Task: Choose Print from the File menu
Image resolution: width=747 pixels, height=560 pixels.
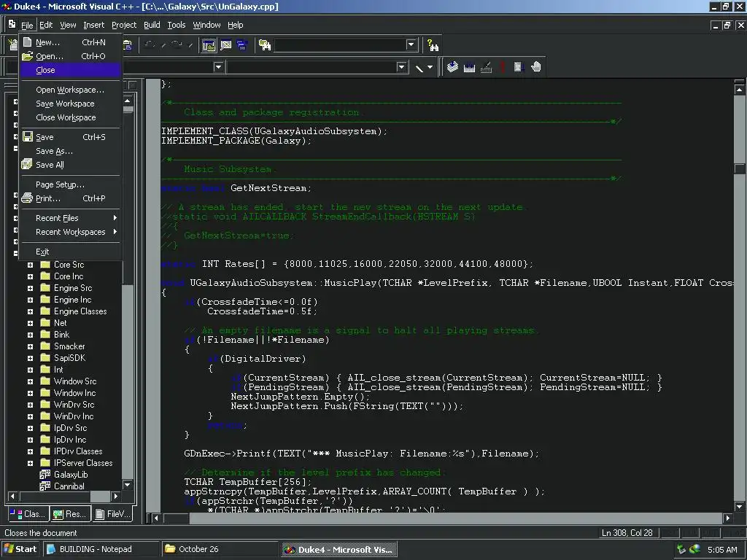Action: tap(70, 198)
